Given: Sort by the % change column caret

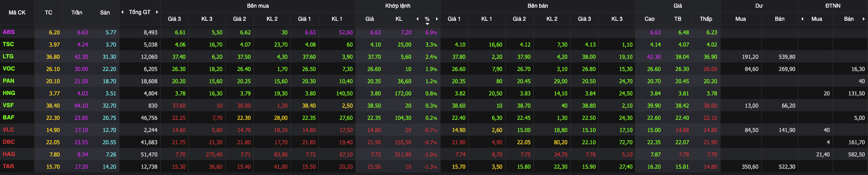Looking at the screenshot, I should click(x=427, y=24).
